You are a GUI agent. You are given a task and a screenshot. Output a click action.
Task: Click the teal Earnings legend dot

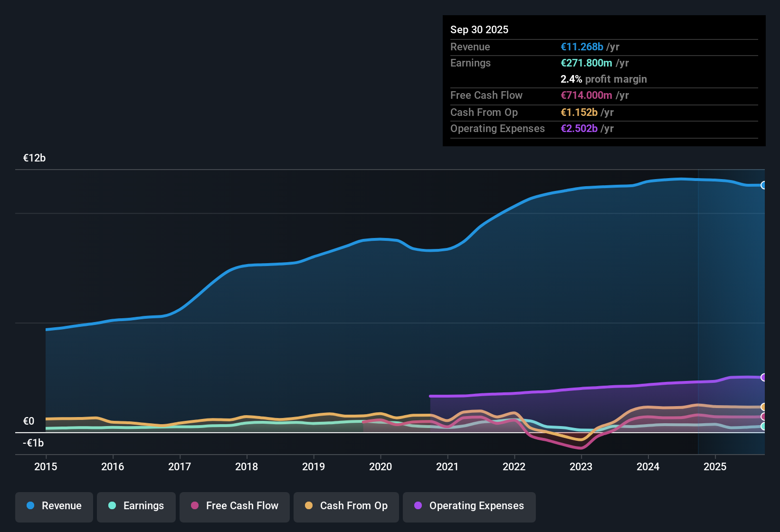click(112, 506)
